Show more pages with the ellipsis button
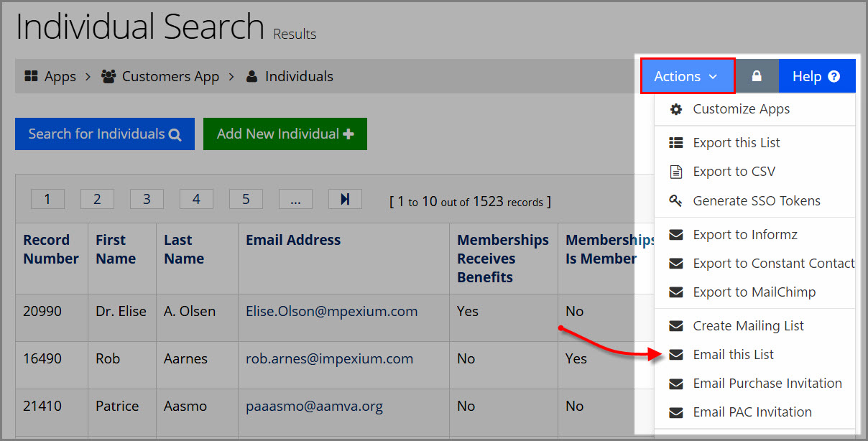 point(295,199)
